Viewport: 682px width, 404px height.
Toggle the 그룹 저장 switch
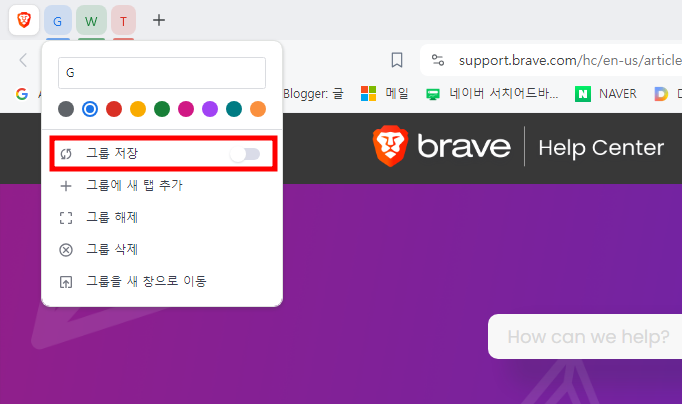245,154
